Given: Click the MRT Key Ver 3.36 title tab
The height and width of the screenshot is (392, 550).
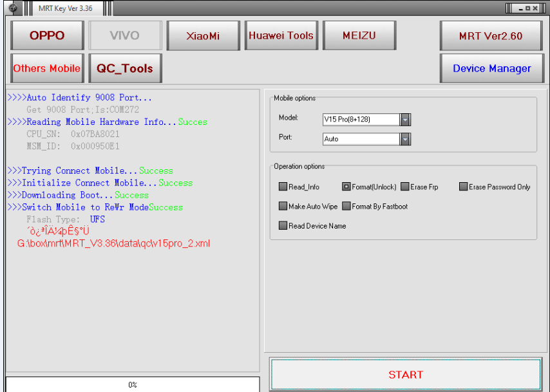Looking at the screenshot, I should point(66,8).
